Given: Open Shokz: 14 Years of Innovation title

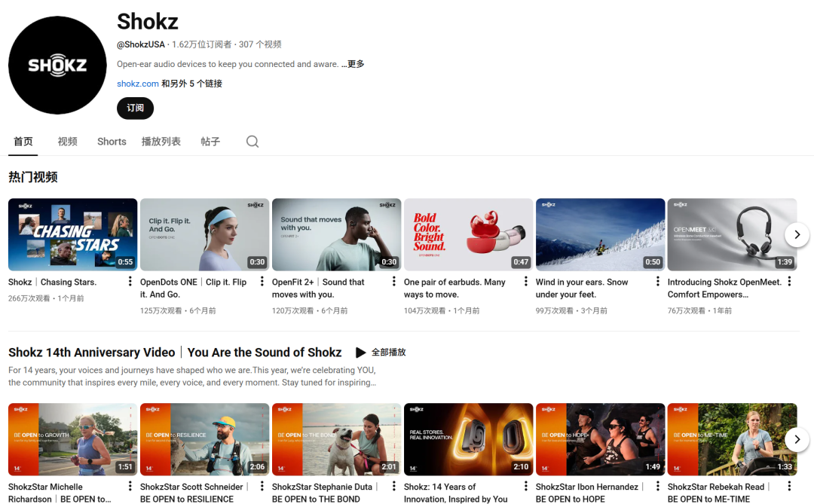Looking at the screenshot, I should [456, 493].
